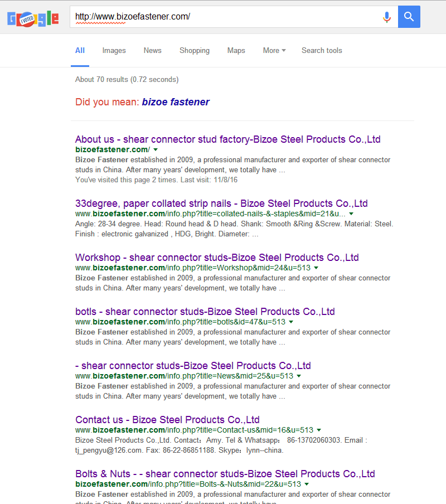446x504 pixels.
Task: Open the News page result titled '- shear connector studs'
Action: (x=193, y=366)
